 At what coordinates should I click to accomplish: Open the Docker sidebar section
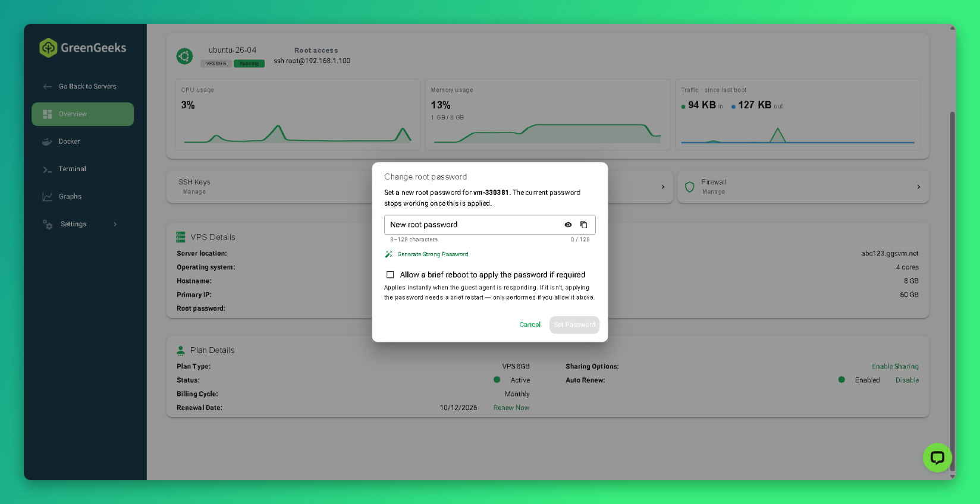click(83, 141)
